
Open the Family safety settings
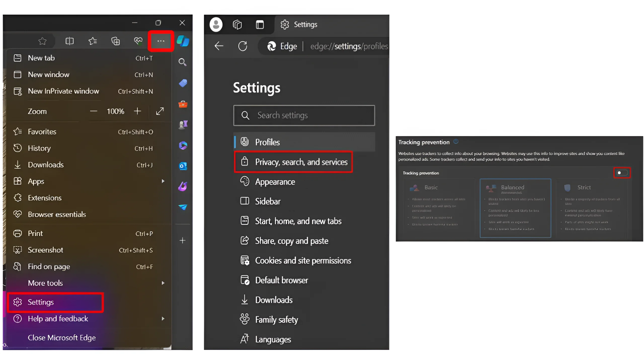(304, 320)
